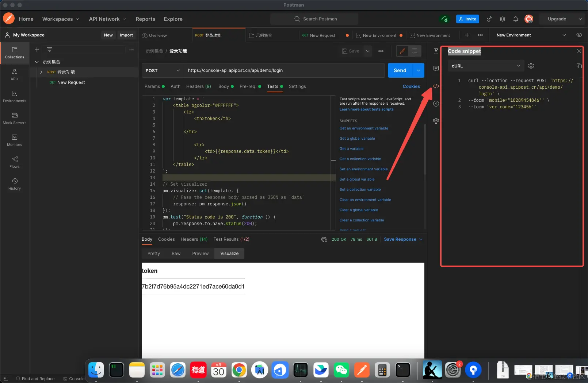Open the capture requests satellite icon
Screen dimensions: 588x383
pyautogui.click(x=489, y=19)
